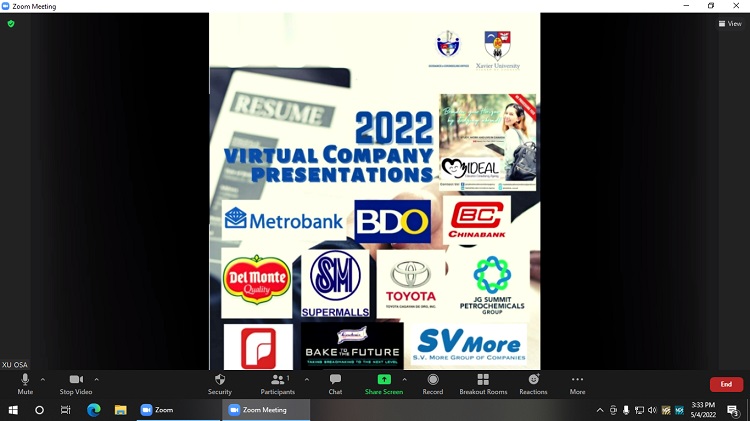The image size is (750, 421).
Task: Open the Security shield menu
Action: click(x=220, y=384)
